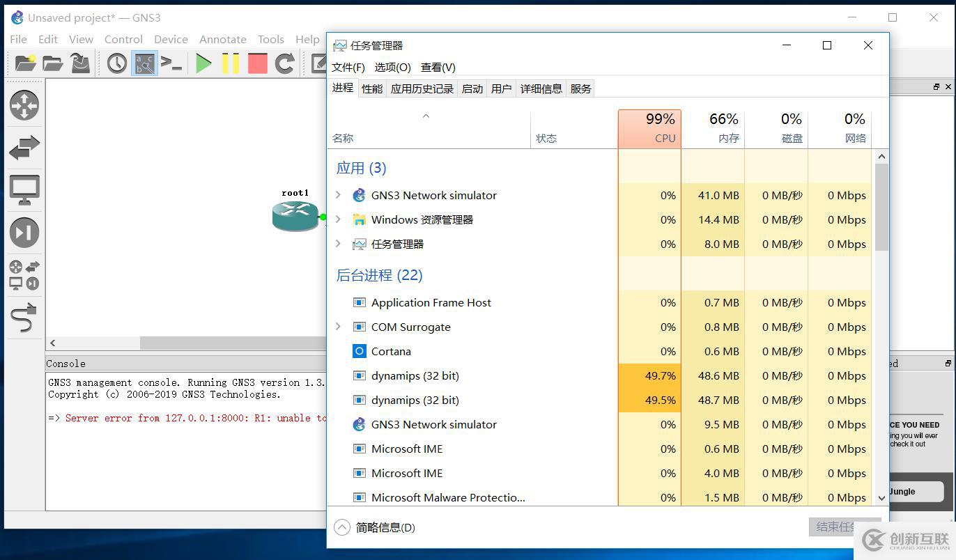The image size is (956, 560).
Task: Switch to the 详细信息 tab
Action: pos(541,88)
